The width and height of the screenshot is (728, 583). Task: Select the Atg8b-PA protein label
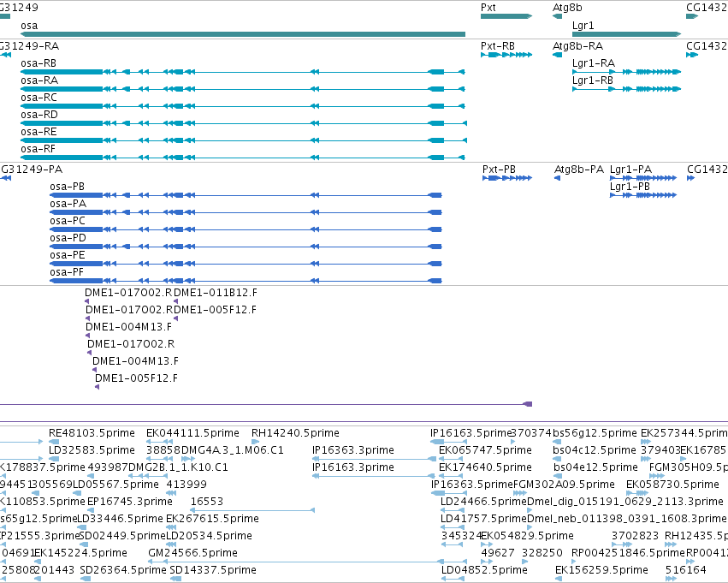[x=579, y=170]
